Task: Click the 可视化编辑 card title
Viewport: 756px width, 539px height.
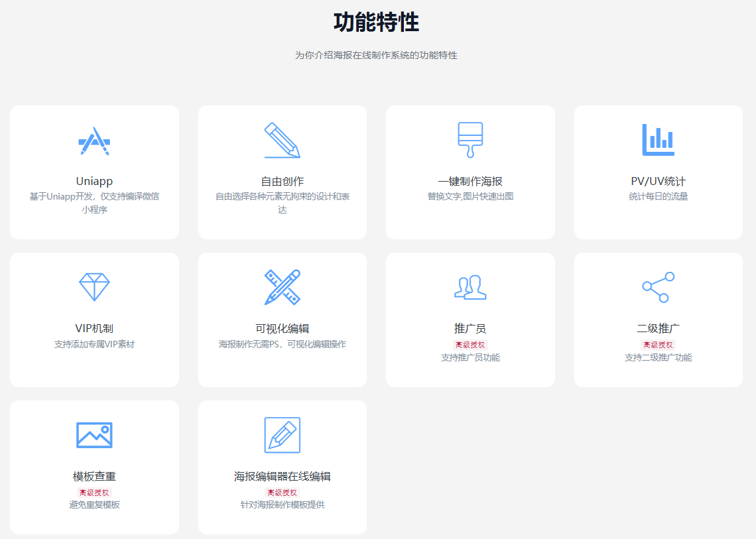Action: 283,328
